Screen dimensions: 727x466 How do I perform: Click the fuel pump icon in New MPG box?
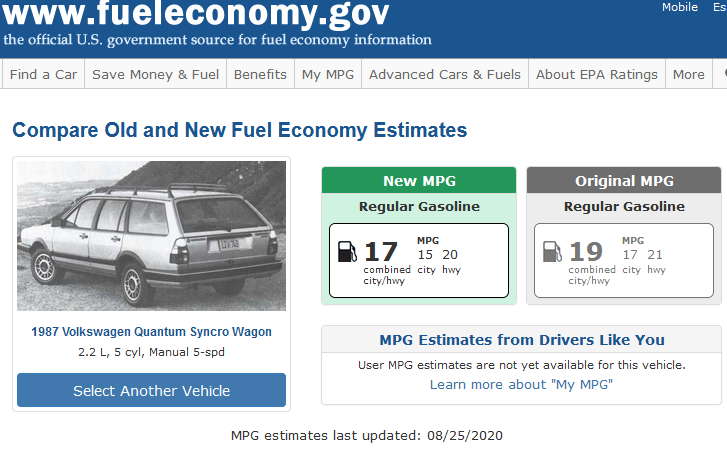[x=347, y=252]
